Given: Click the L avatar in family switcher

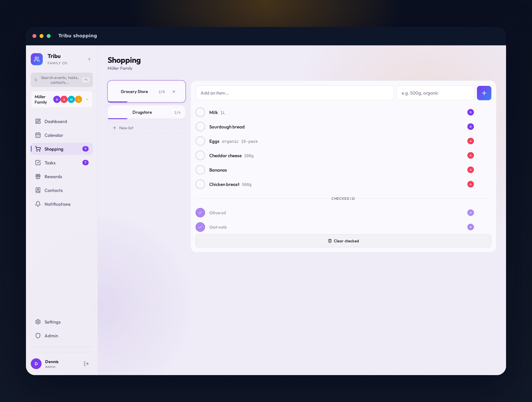Looking at the screenshot, I should pyautogui.click(x=78, y=99).
